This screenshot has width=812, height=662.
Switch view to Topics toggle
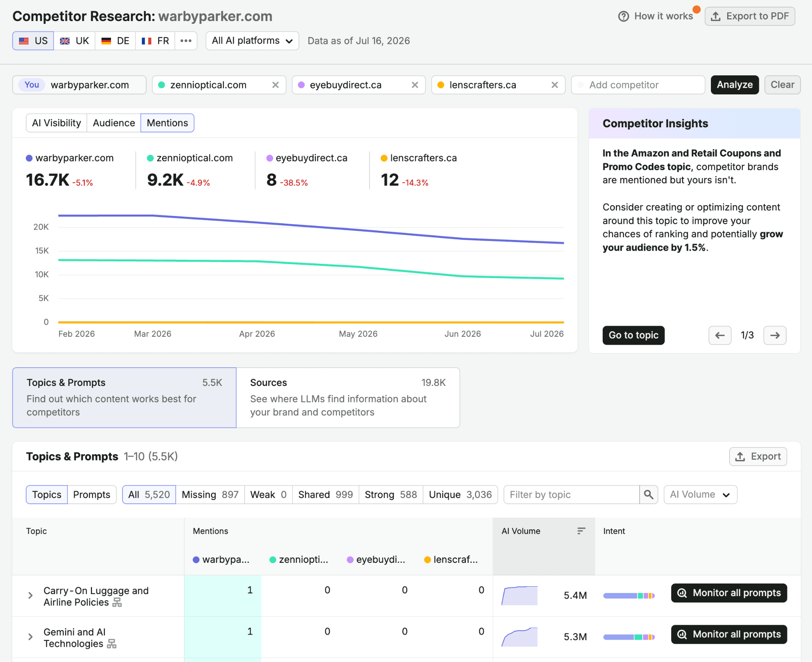47,495
